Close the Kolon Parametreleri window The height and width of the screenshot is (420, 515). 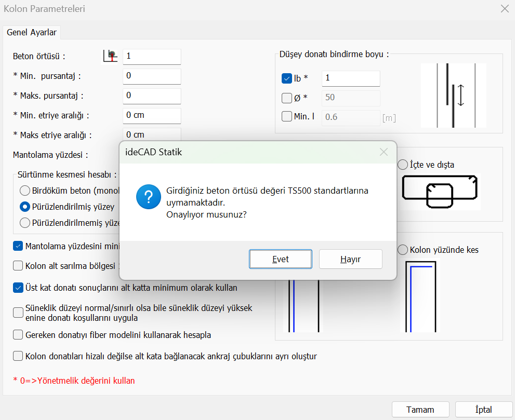504,9
